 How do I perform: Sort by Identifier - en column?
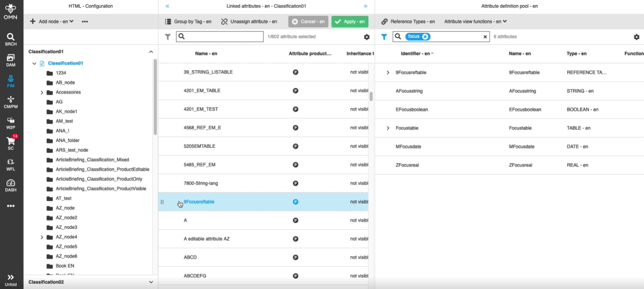417,54
